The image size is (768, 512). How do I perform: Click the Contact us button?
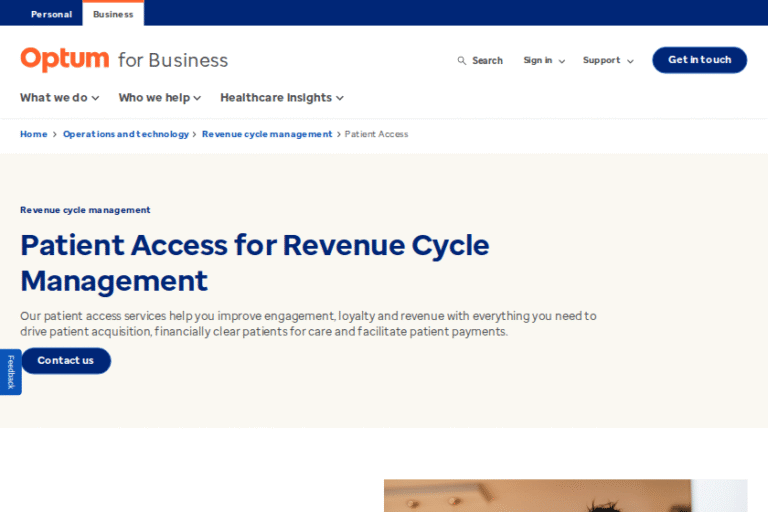click(66, 361)
